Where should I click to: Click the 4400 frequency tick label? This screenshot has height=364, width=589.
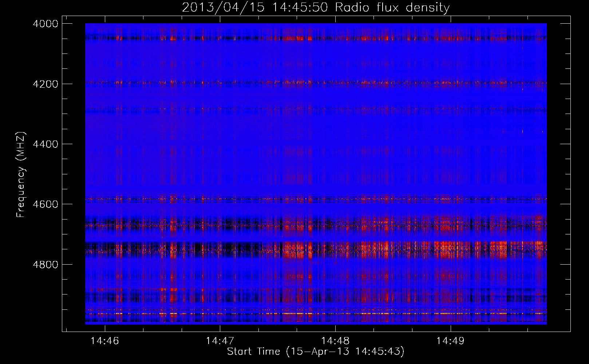coord(46,144)
